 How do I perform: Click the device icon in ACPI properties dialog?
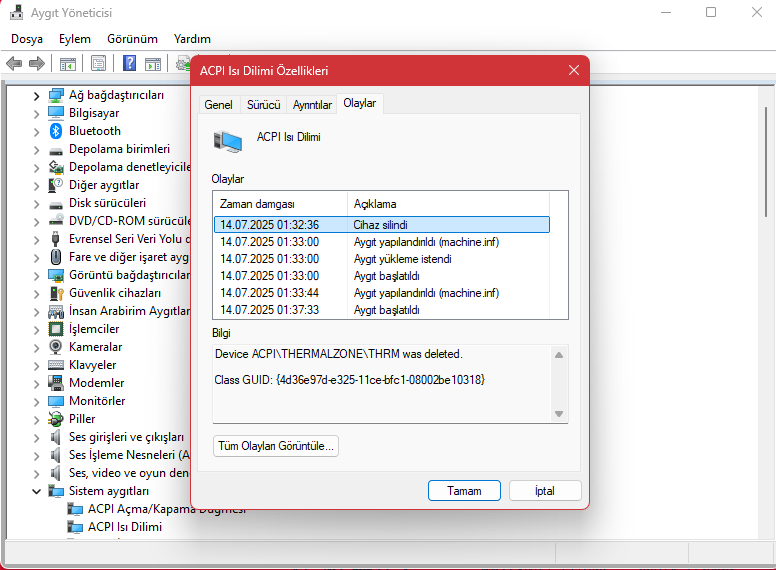point(228,141)
